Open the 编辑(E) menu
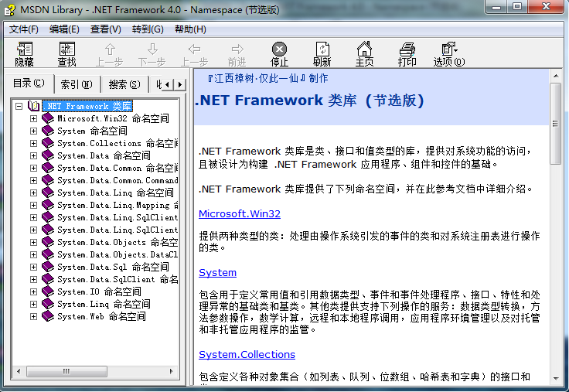 (x=64, y=29)
